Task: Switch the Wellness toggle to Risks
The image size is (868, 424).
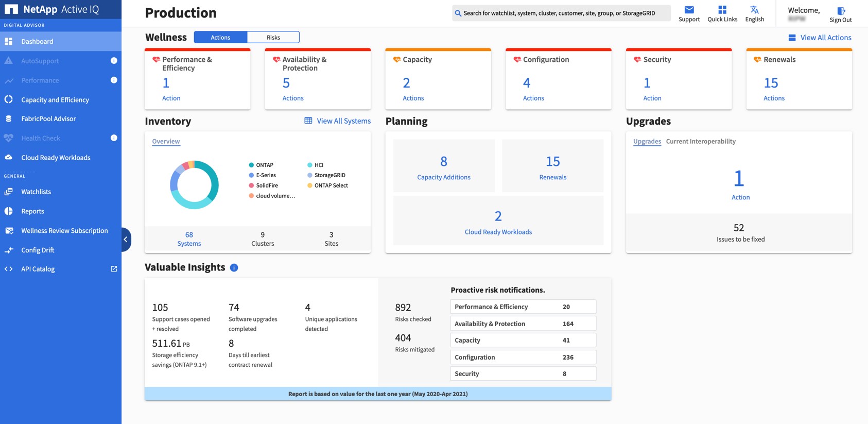Action: click(x=273, y=37)
